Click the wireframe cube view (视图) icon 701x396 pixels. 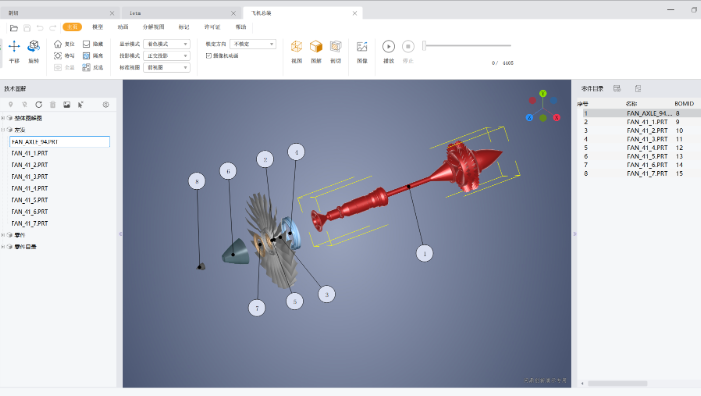point(296,46)
